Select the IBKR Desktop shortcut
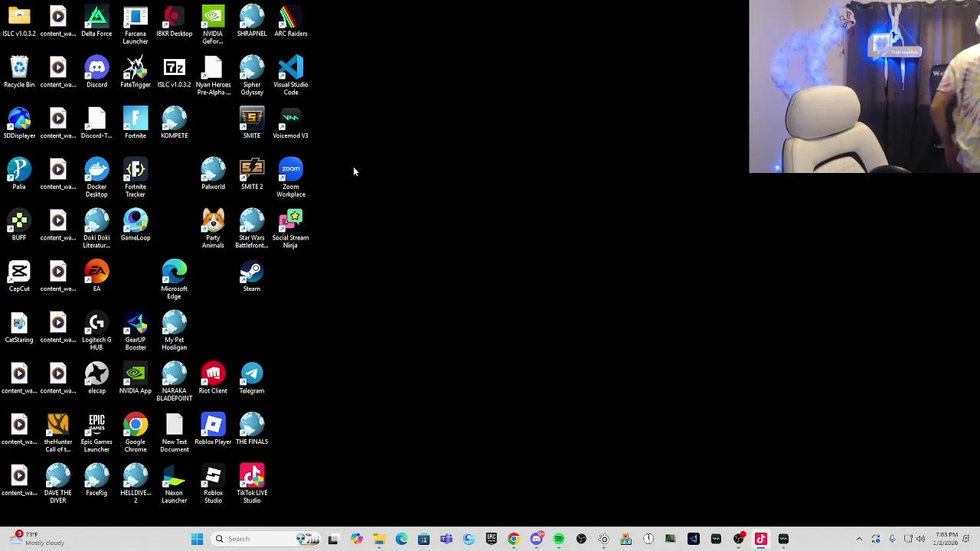The height and width of the screenshot is (551, 980). 174,21
